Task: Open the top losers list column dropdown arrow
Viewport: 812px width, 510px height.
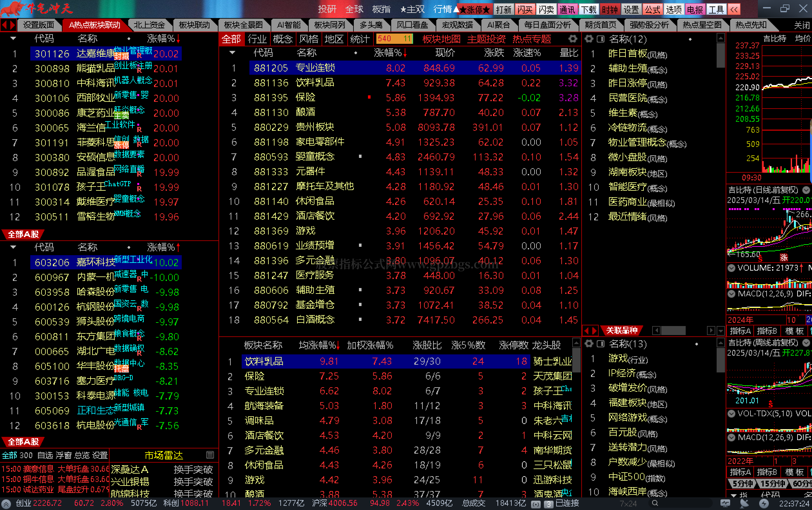Action: 13,247
